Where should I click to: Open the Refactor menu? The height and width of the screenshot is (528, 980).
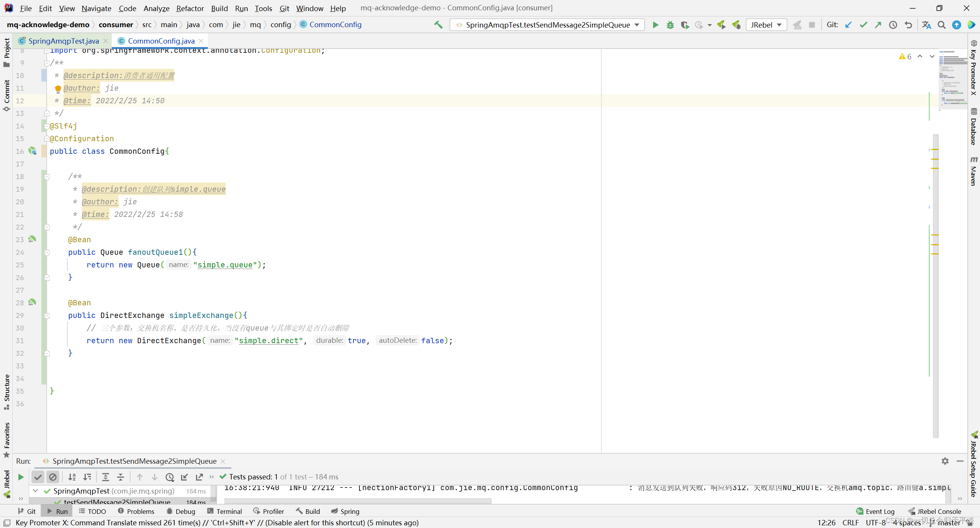(190, 8)
